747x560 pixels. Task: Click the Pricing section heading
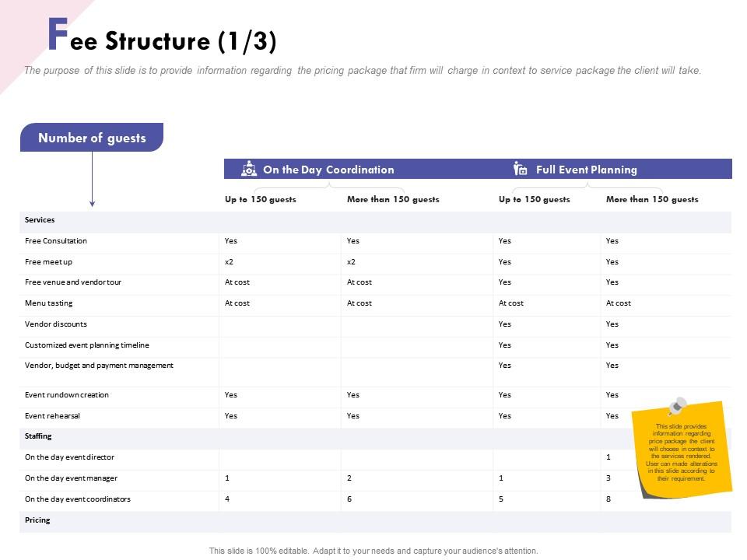(37, 520)
